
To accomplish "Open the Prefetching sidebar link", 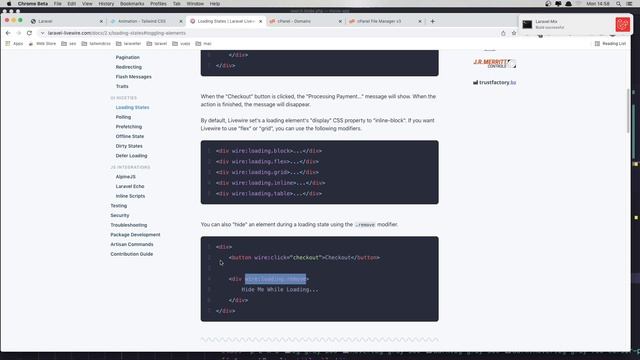I will pos(129,127).
